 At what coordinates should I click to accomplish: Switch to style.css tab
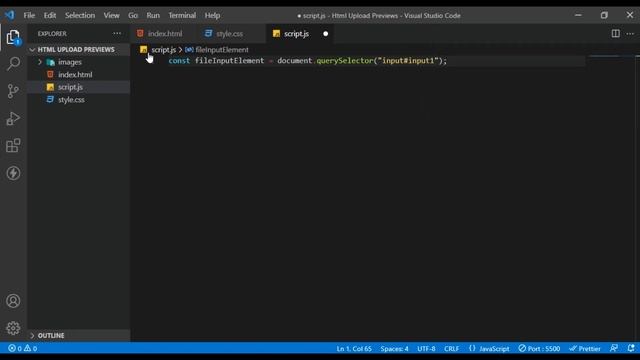[x=230, y=33]
